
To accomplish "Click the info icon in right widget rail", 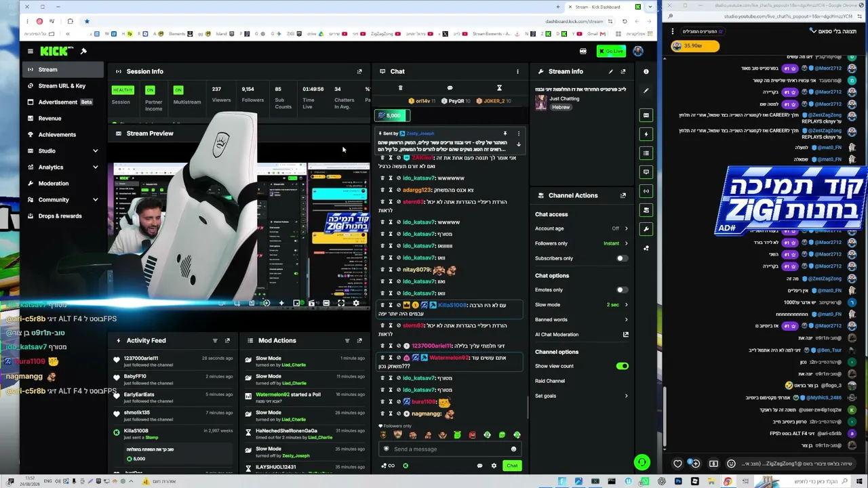I will [646, 71].
